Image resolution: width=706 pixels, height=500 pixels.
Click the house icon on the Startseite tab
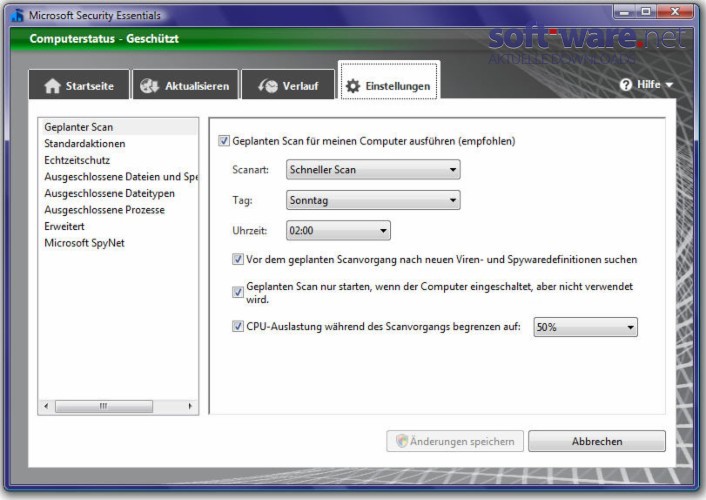tap(52, 86)
